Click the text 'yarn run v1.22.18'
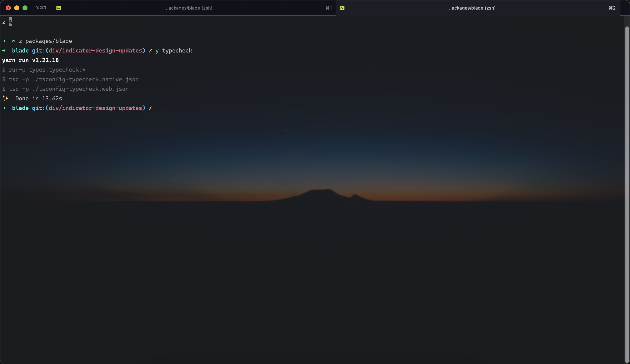The width and height of the screenshot is (630, 364). click(x=30, y=60)
